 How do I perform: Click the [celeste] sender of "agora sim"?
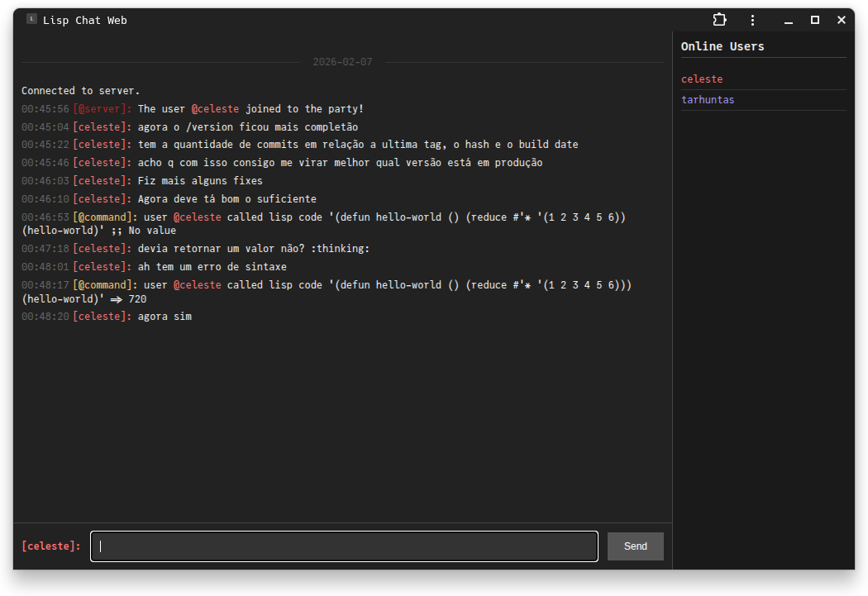click(102, 317)
